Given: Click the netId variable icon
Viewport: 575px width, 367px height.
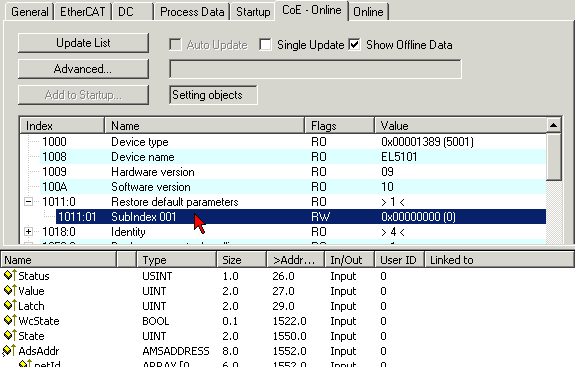Looking at the screenshot, I should coord(25,364).
